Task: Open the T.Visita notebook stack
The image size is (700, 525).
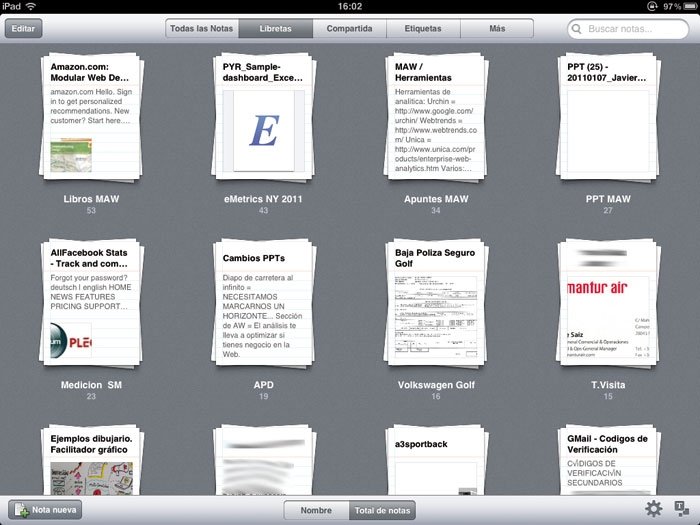Action: click(x=608, y=304)
